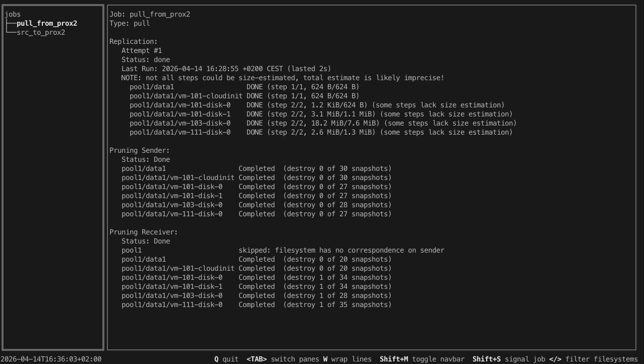
Task: Click Q quit control in status bar
Action: [x=226, y=359]
